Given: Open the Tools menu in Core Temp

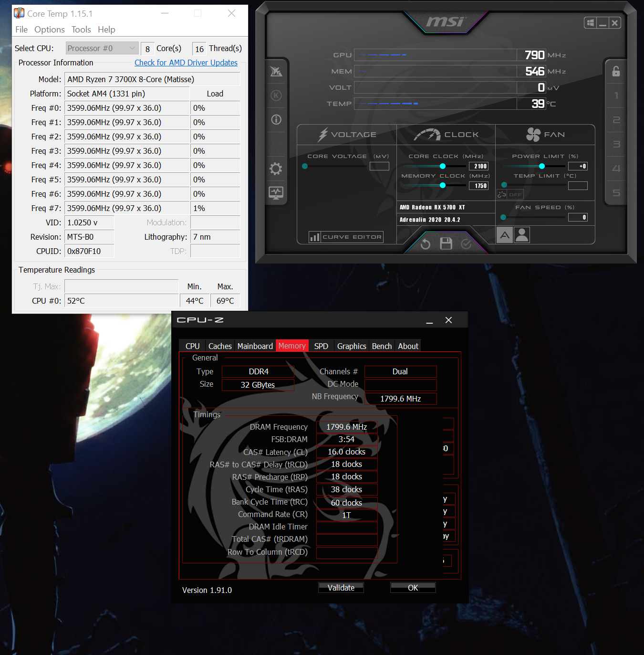Looking at the screenshot, I should point(81,30).
